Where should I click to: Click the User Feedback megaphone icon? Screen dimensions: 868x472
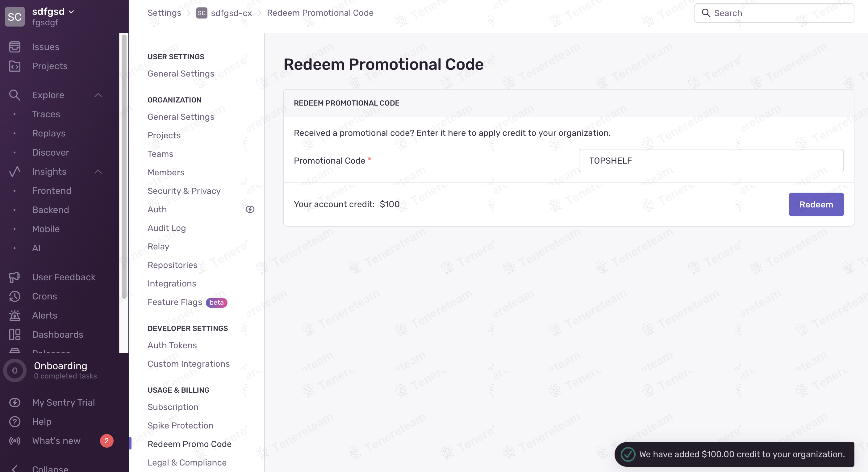[15, 277]
